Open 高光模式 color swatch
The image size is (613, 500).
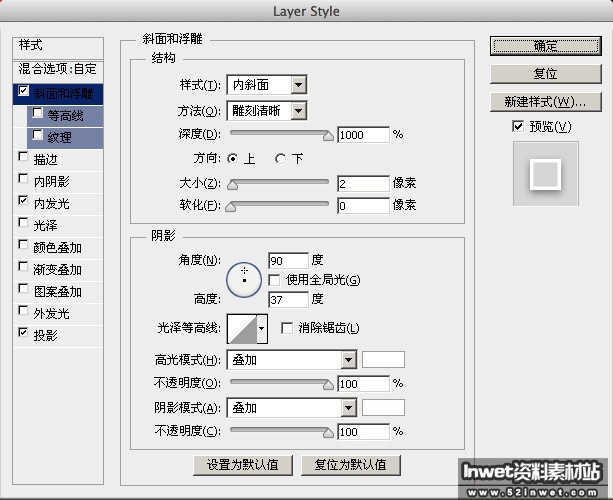pyautogui.click(x=383, y=360)
